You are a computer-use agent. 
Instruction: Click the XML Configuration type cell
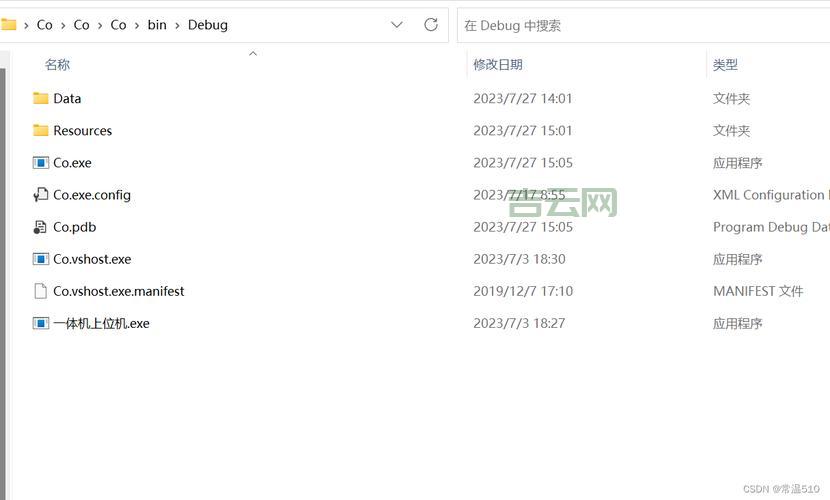pos(771,195)
